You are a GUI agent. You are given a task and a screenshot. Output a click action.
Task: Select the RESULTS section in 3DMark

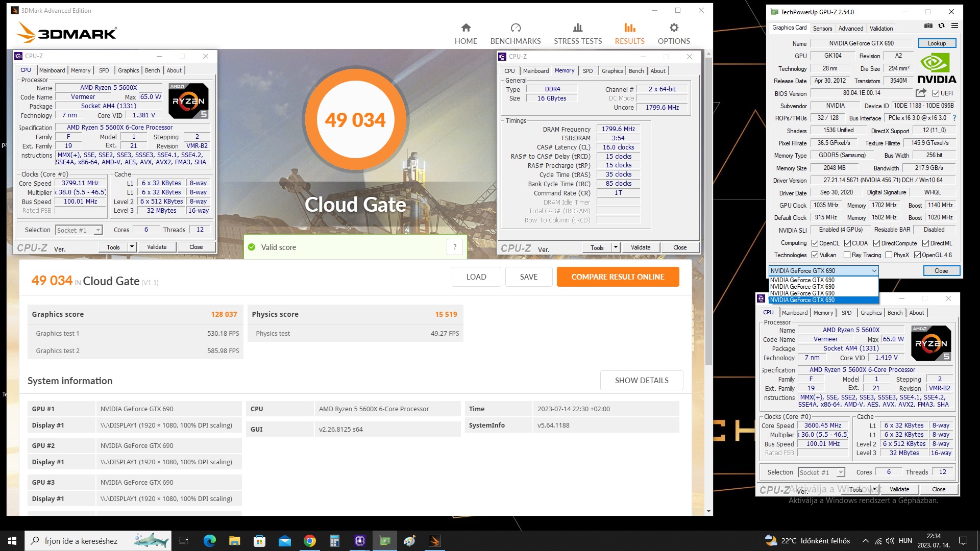coord(629,34)
